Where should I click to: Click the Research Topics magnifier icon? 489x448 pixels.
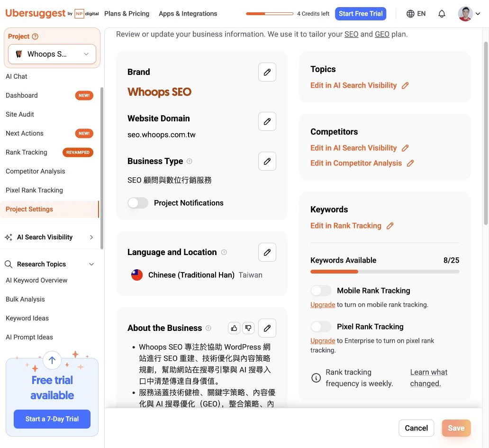click(9, 264)
